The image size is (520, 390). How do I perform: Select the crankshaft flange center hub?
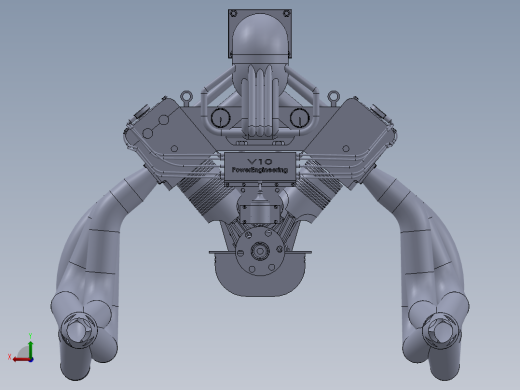pos(260,251)
